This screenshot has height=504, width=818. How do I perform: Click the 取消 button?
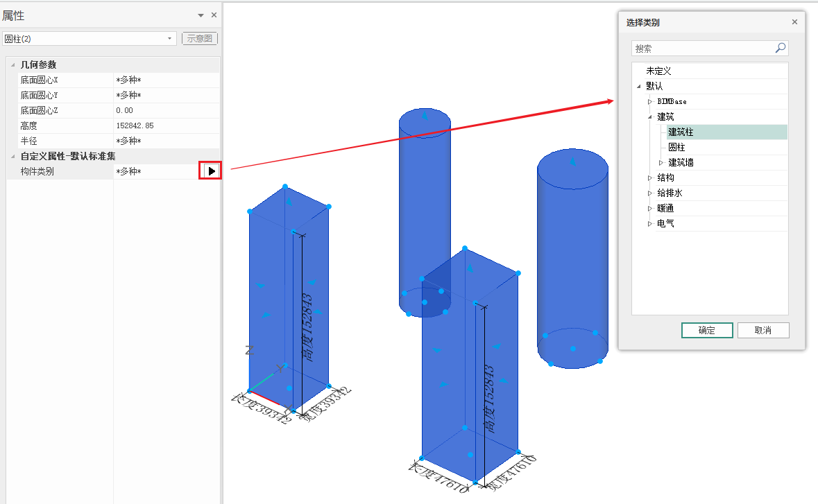tap(762, 331)
